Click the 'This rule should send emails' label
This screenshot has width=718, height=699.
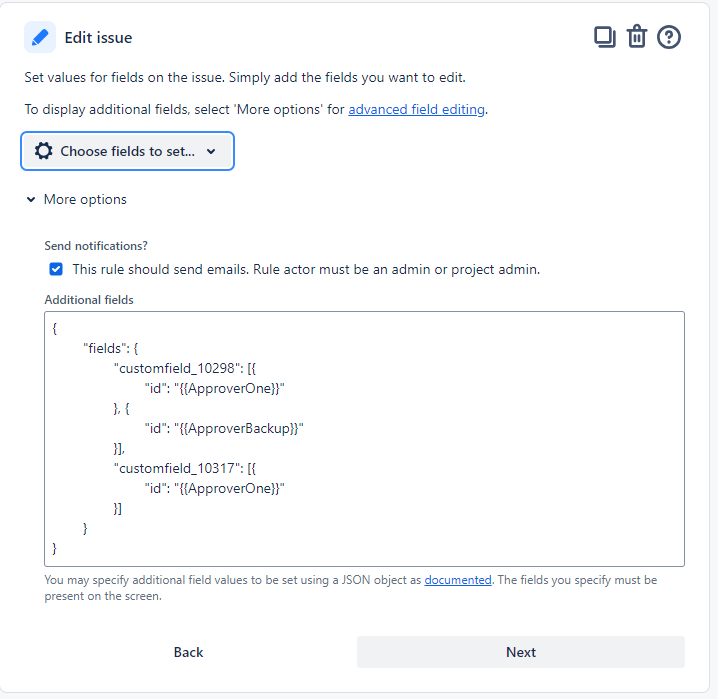306,269
